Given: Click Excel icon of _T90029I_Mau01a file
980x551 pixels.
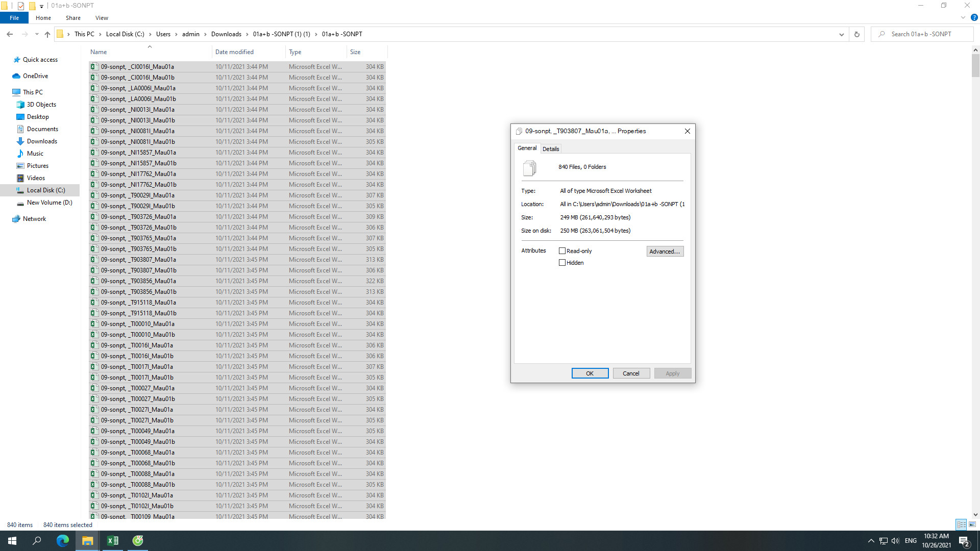Looking at the screenshot, I should pyautogui.click(x=94, y=195).
